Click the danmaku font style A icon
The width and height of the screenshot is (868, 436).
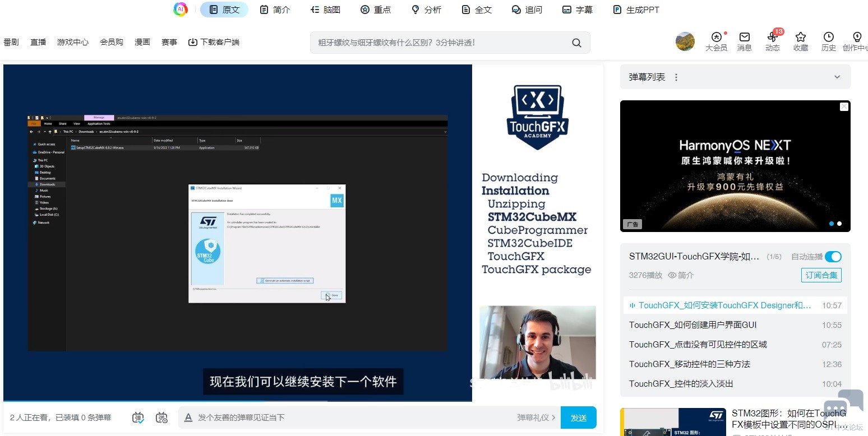pyautogui.click(x=188, y=418)
